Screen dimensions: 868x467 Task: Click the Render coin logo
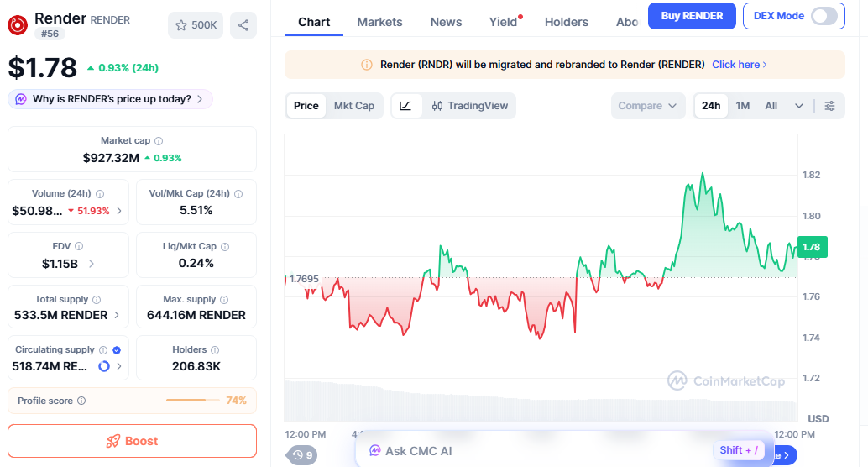18,25
